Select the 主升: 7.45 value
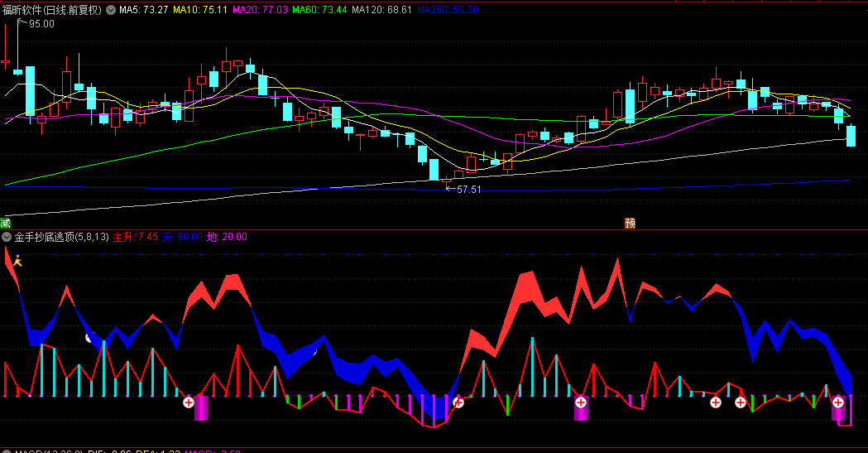868x453 pixels. 136,237
